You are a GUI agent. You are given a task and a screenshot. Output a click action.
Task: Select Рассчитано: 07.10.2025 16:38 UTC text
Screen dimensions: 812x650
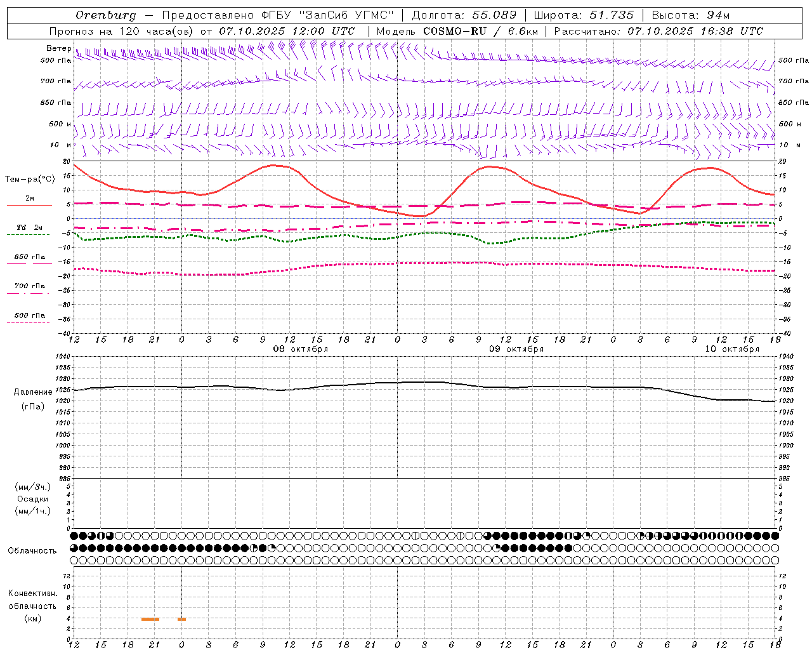[x=658, y=31]
